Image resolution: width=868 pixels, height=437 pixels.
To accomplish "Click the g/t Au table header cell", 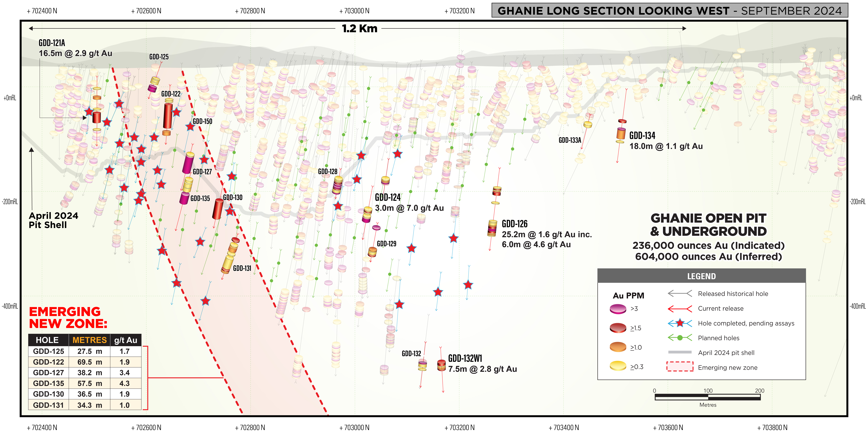I will 126,340.
